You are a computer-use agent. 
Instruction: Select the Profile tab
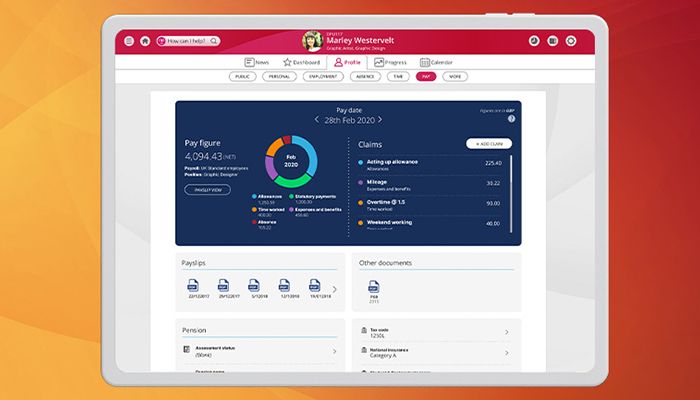[x=347, y=62]
